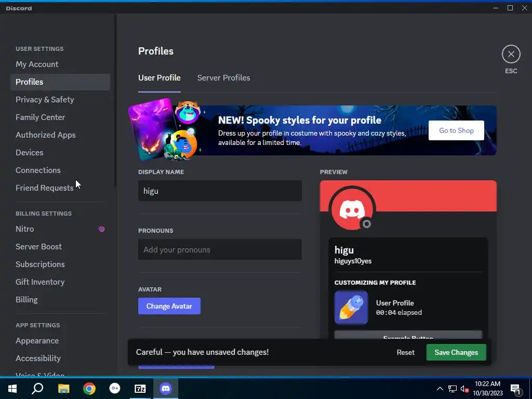Click the Spooky styles banner artwork
Viewport: 532px width, 399px height.
[165, 129]
